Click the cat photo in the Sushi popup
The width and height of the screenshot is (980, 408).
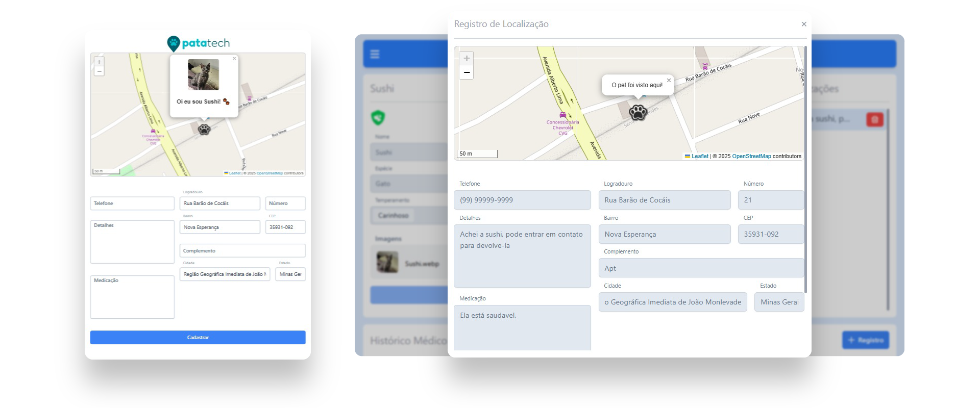pos(203,75)
